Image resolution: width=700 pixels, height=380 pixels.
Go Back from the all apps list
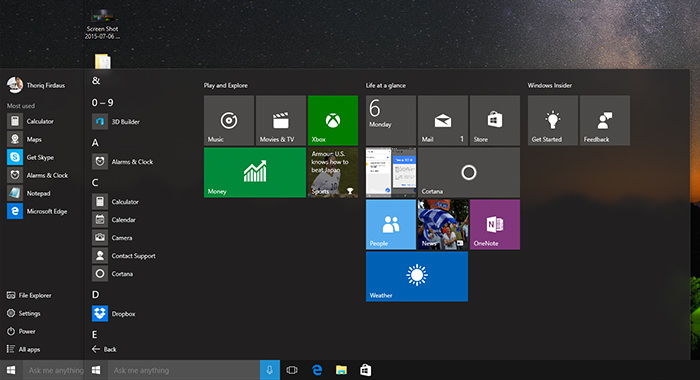[x=104, y=349]
